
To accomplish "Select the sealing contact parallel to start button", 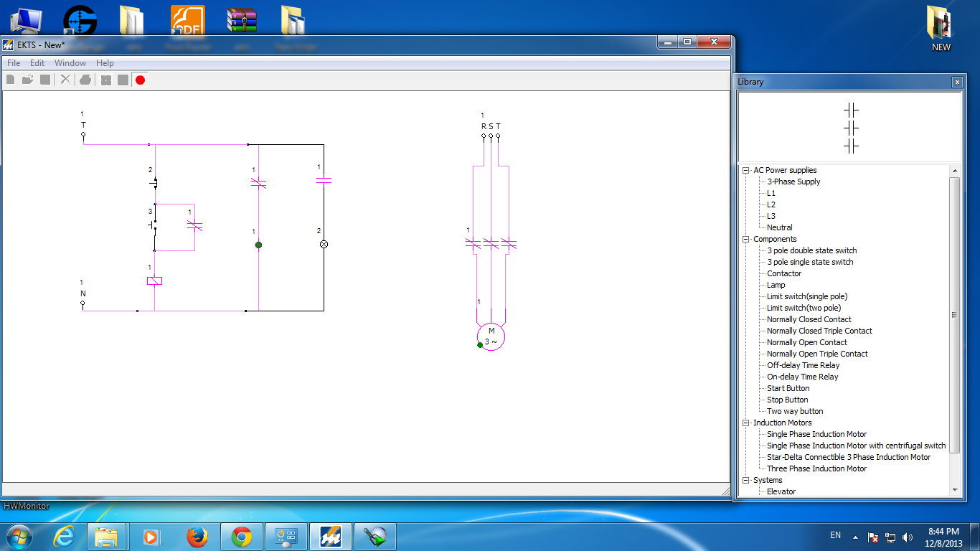I will coord(194,225).
